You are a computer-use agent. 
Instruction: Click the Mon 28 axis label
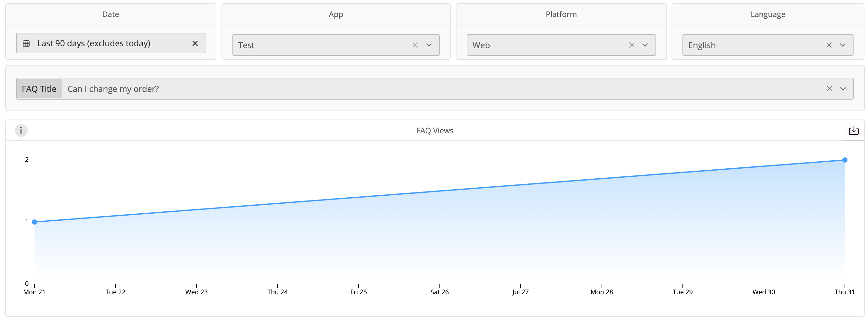(x=602, y=292)
